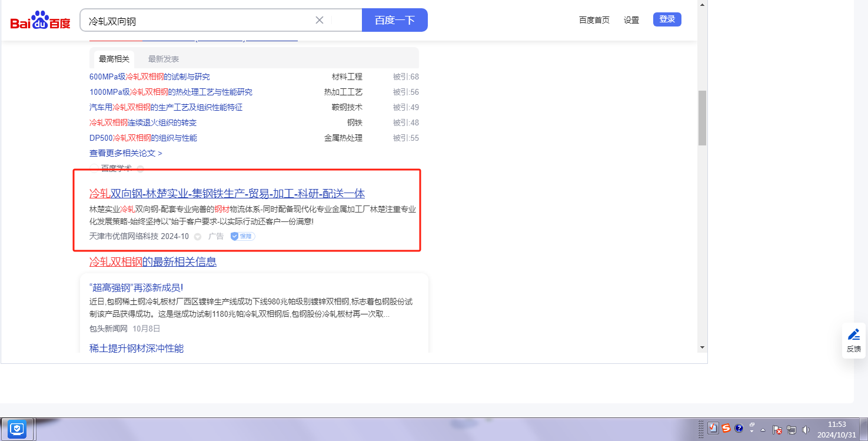
Task: Open Sogou input method tray icon
Action: pyautogui.click(x=726, y=429)
